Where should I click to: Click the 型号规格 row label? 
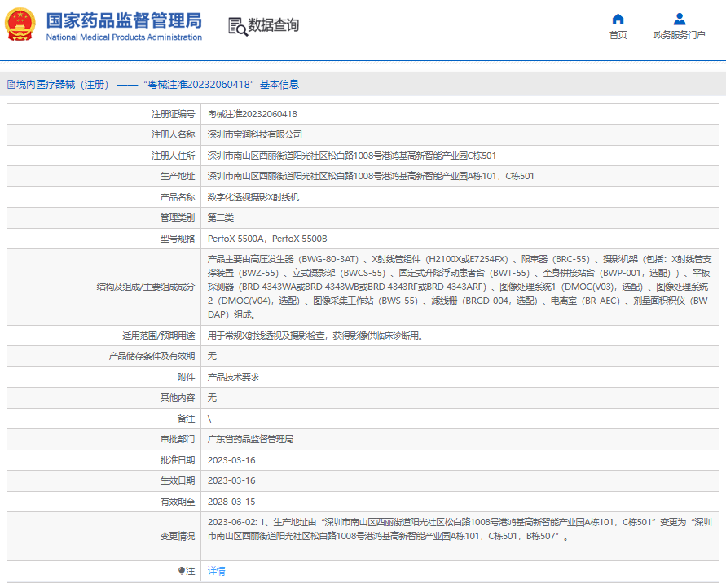pos(178,239)
